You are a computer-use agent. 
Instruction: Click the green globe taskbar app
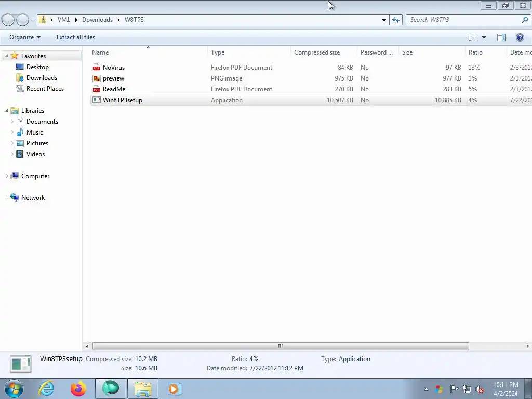pos(111,389)
